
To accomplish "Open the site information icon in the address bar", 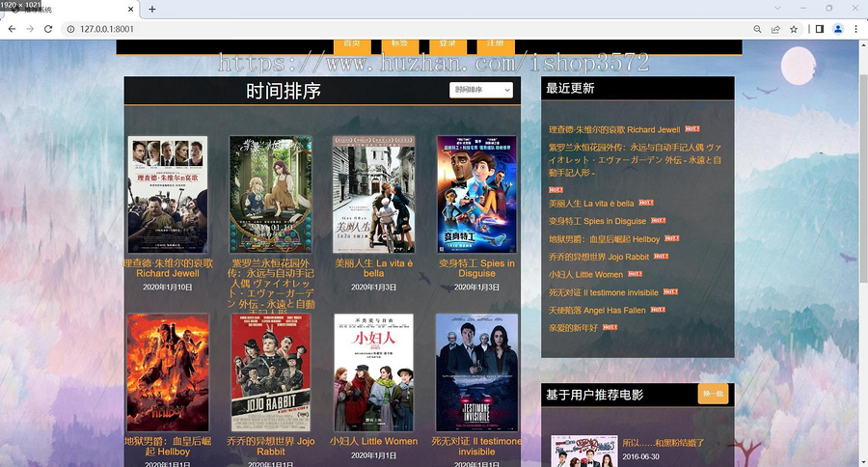I will (70, 29).
